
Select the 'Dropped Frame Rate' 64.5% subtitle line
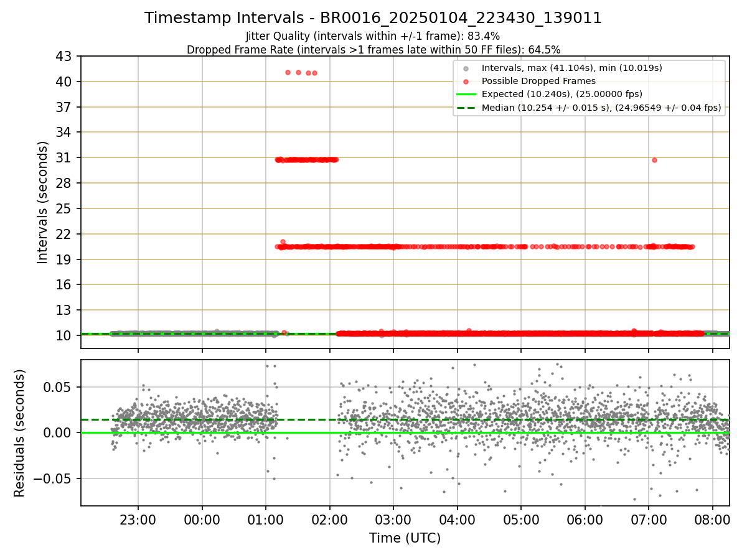374,49
